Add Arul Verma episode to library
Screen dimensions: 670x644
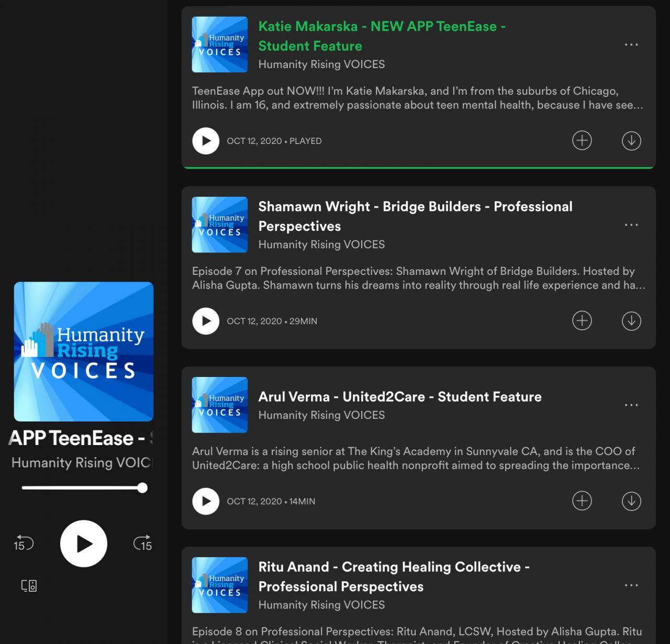point(582,501)
